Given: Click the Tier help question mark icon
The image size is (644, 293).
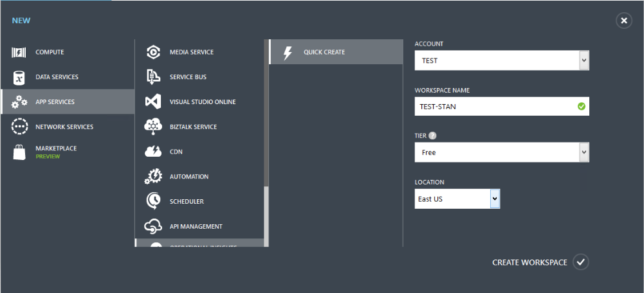Looking at the screenshot, I should pos(432,136).
